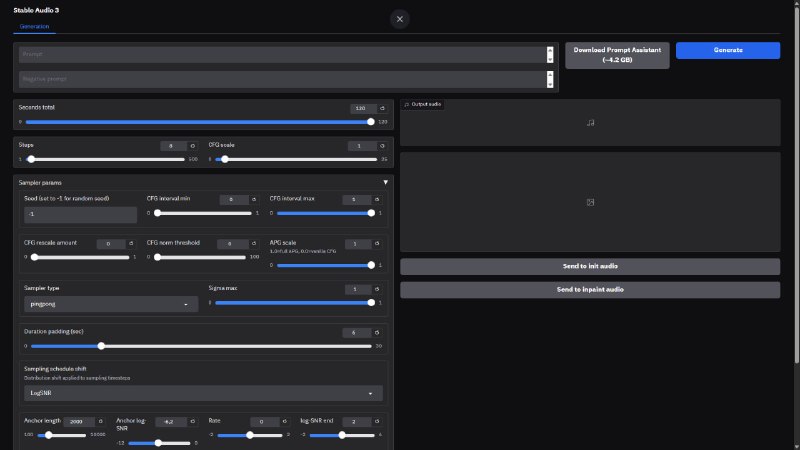The image size is (800, 450).
Task: Click the Rate slider
Action: click(x=249, y=435)
